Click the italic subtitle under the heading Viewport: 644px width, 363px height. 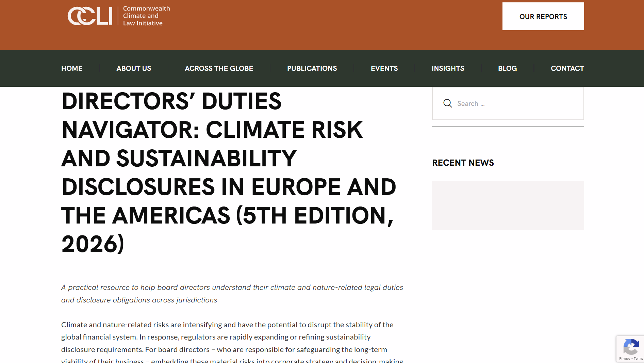(x=231, y=293)
